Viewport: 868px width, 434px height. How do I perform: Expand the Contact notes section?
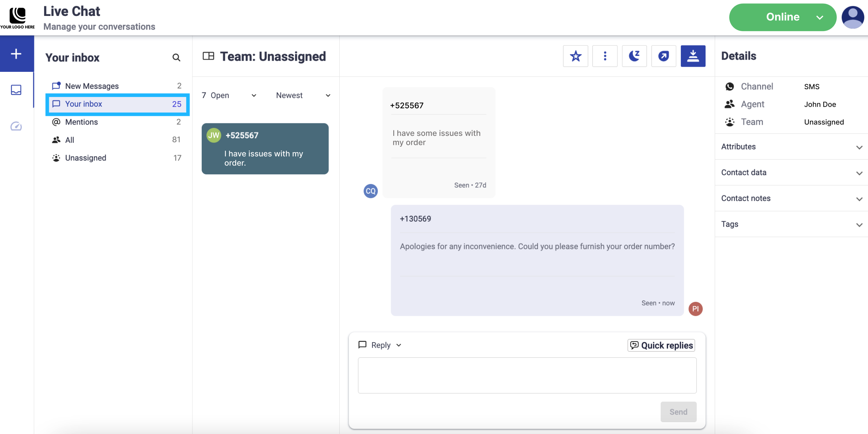pyautogui.click(x=791, y=198)
